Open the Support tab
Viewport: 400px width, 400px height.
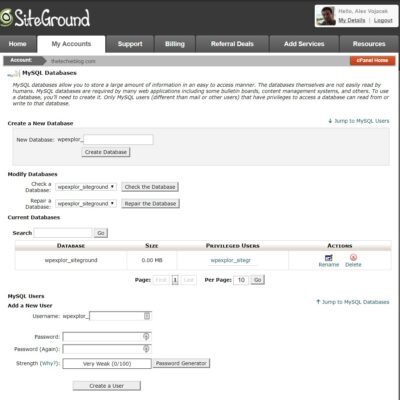(x=130, y=44)
